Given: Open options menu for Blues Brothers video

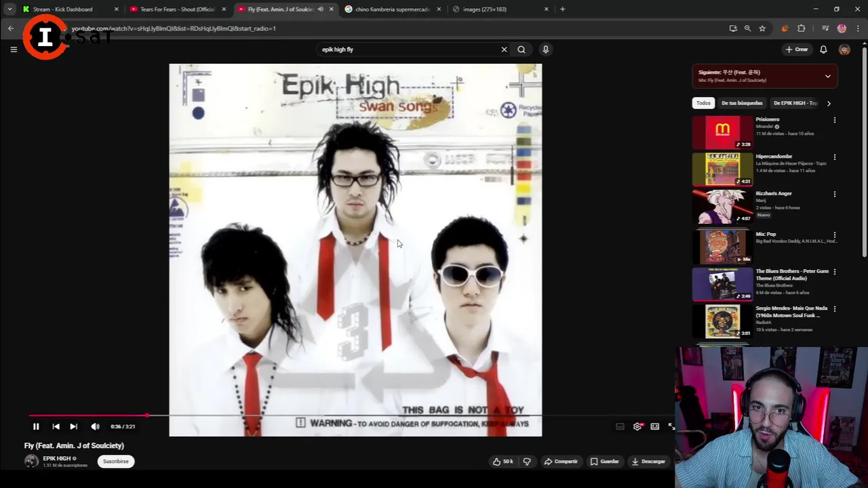Looking at the screenshot, I should 835,272.
